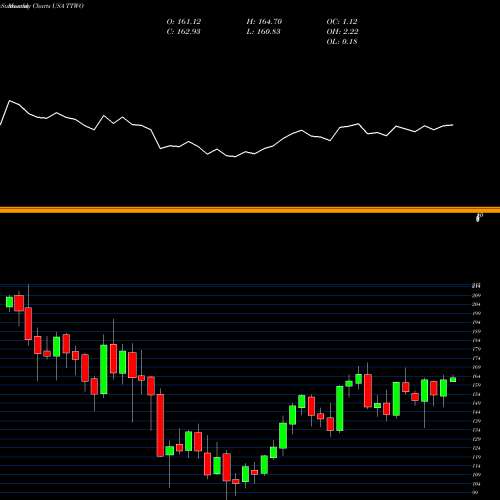The image size is (500, 500).
Task: Select the latest small green candlestick
Action: (x=453, y=379)
